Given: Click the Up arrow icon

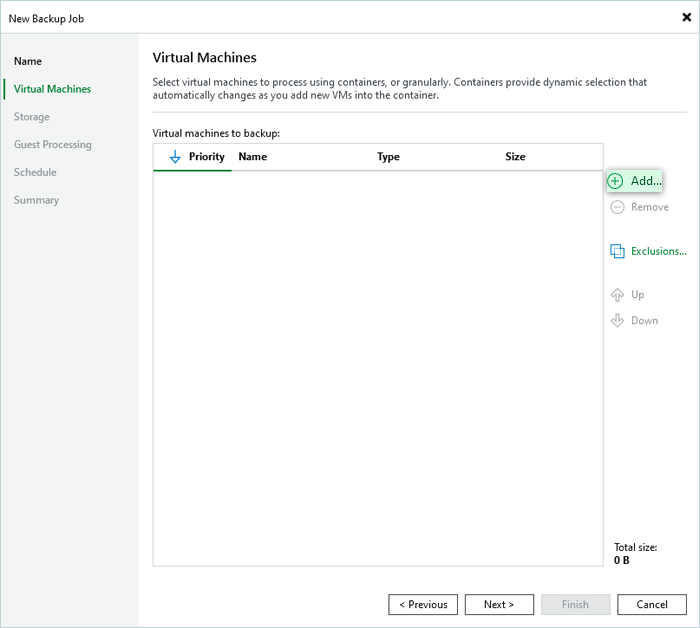Looking at the screenshot, I should (x=617, y=295).
